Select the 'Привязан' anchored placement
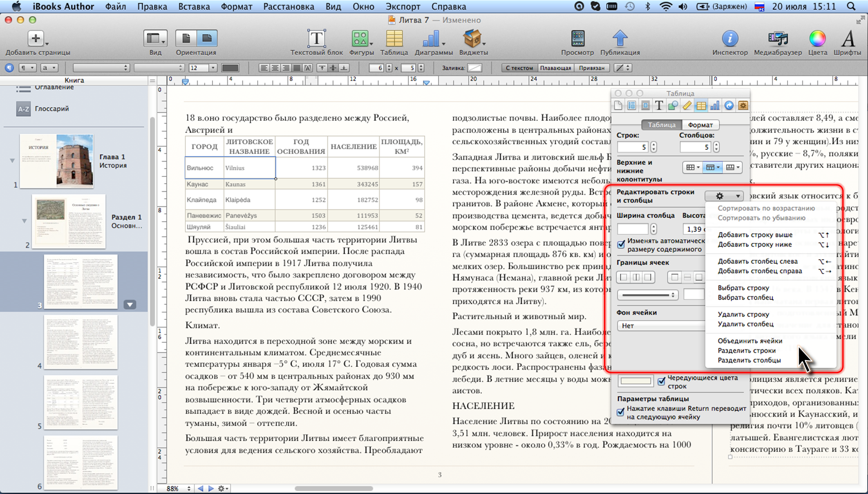Viewport: 868px width, 494px height. point(592,68)
